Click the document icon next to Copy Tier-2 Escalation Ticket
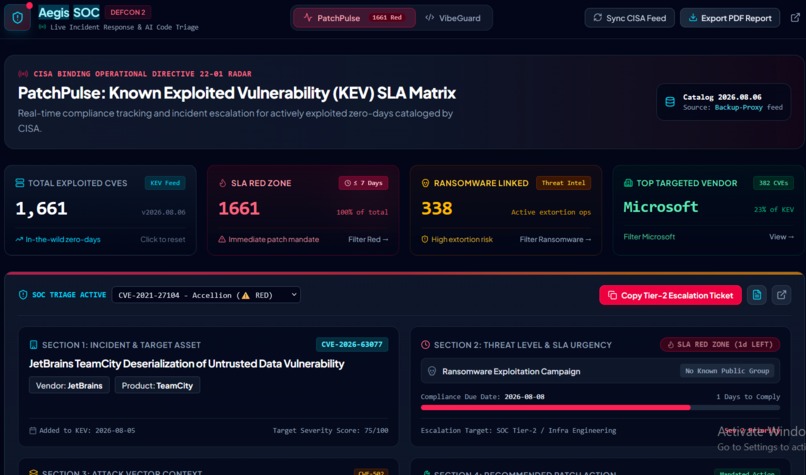Screen dimensions: 806x475 [x=757, y=295]
